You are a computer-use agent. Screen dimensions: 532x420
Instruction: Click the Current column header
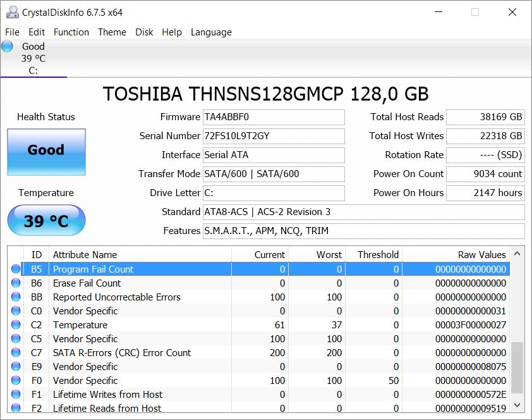tap(260, 255)
